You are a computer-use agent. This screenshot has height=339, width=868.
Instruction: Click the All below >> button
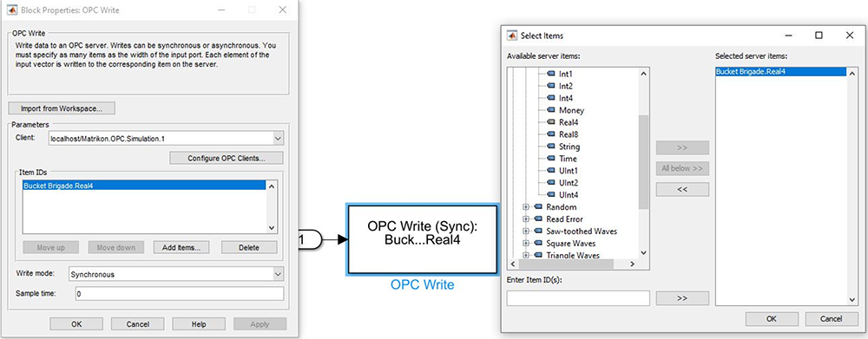[682, 169]
